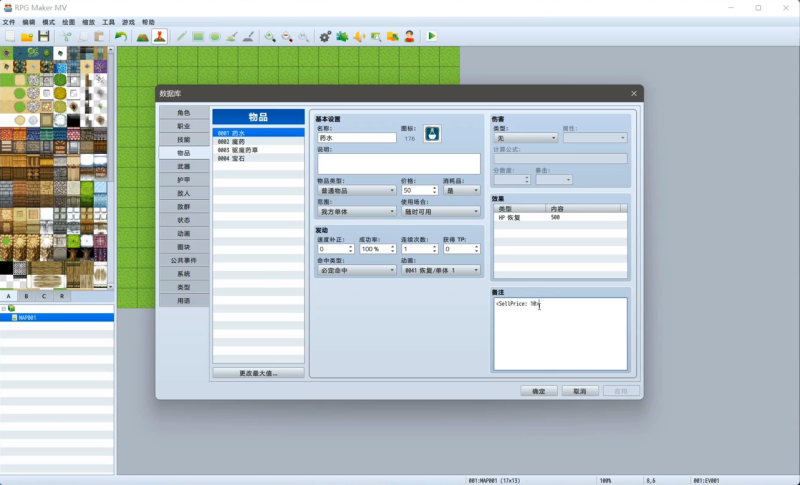Click the potion icon image in 基本设置

click(432, 134)
